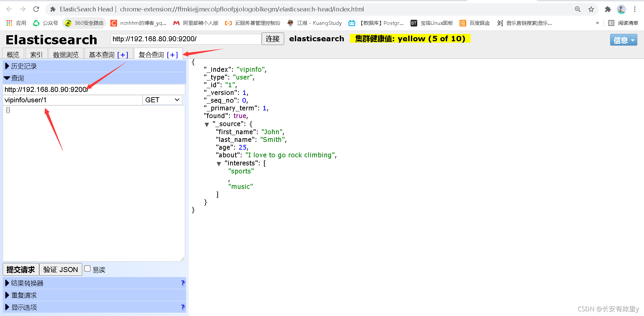Collapse the interests JSON array

click(x=219, y=164)
